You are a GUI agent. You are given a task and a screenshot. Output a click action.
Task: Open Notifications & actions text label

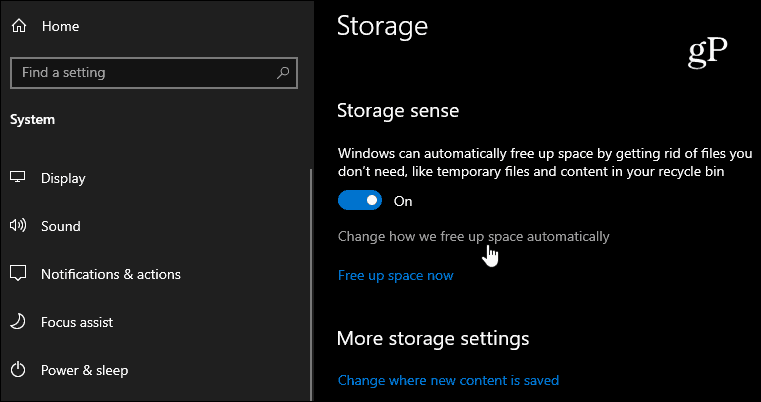[x=111, y=274]
